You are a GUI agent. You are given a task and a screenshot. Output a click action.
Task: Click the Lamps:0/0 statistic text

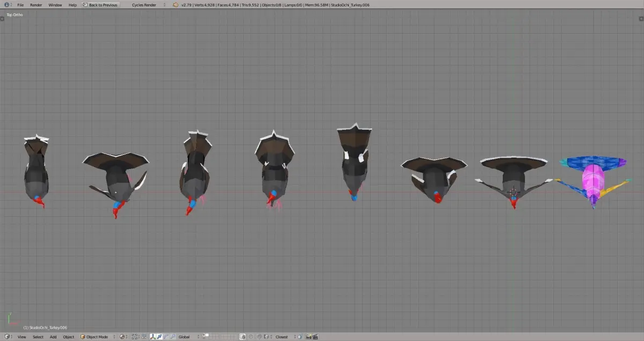[294, 5]
